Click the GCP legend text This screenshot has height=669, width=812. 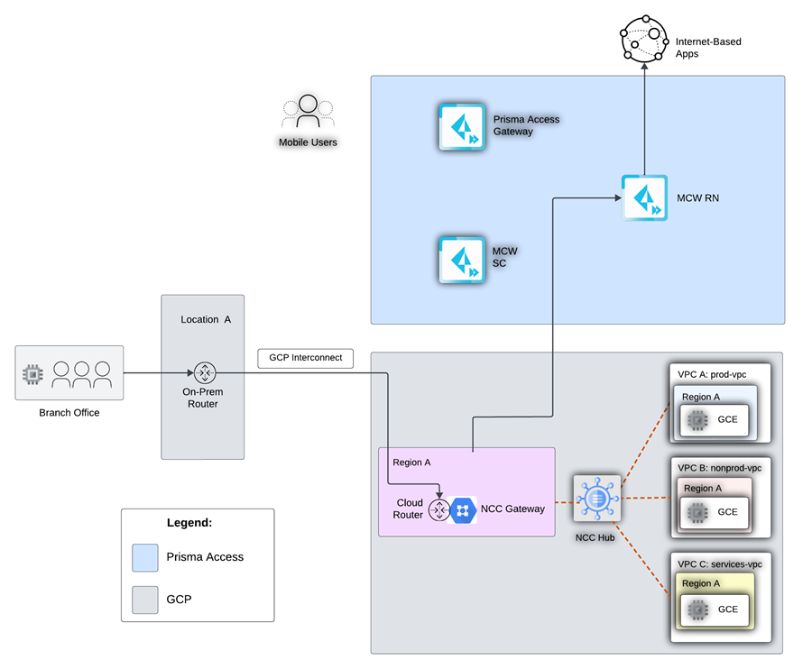180,600
